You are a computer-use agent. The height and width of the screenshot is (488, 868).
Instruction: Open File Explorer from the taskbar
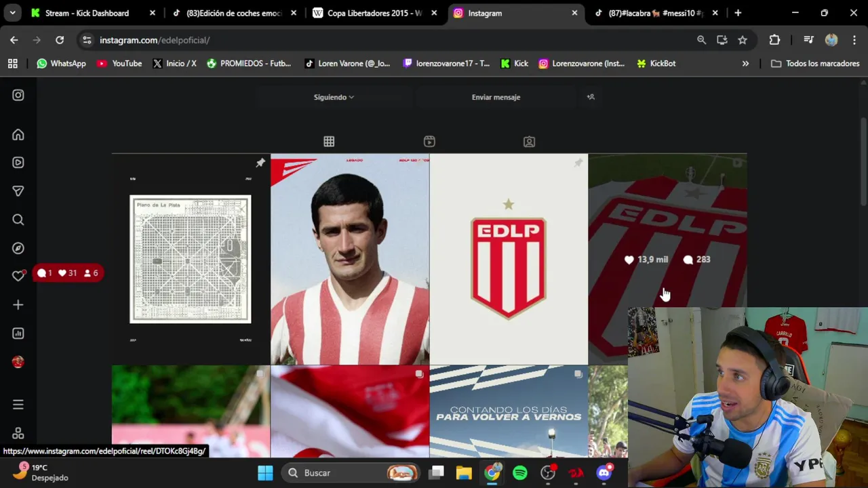464,473
